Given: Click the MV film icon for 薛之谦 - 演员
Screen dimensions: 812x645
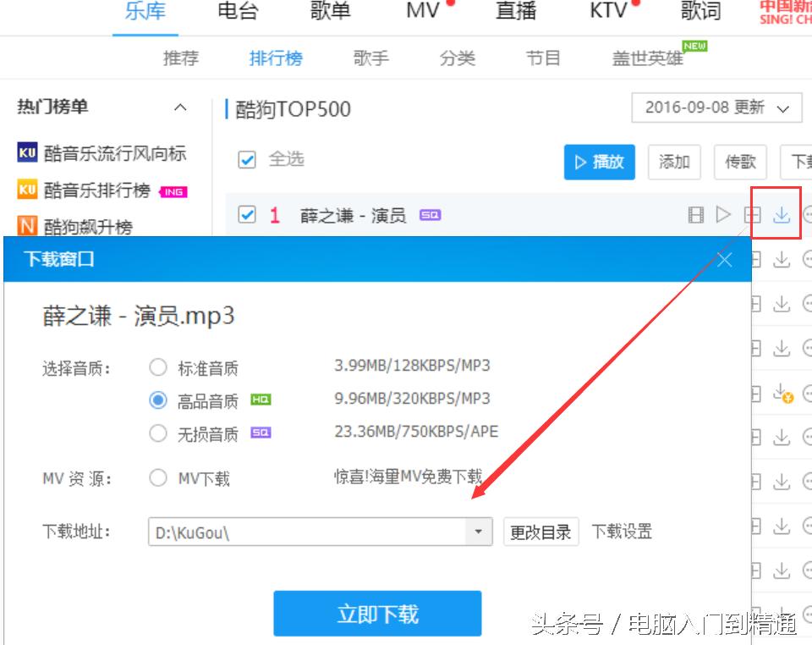Looking at the screenshot, I should tap(695, 214).
